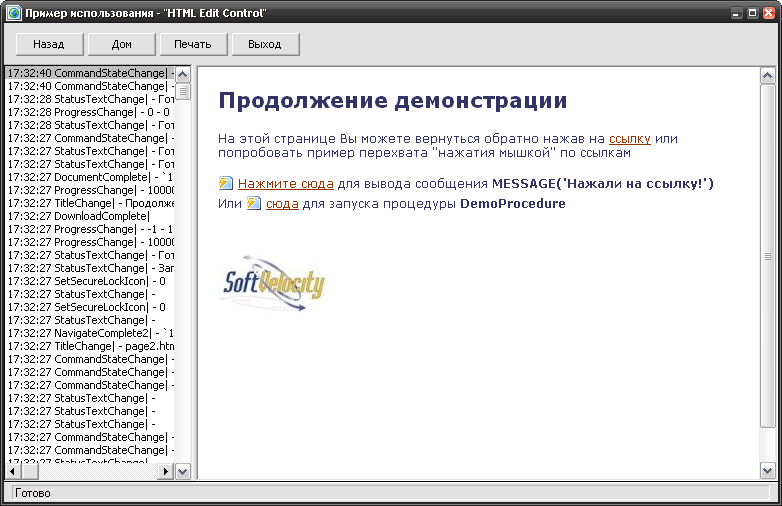Screen dimensions: 782x506
Task: Select the NavigateComplete2 log entry
Action: point(90,333)
